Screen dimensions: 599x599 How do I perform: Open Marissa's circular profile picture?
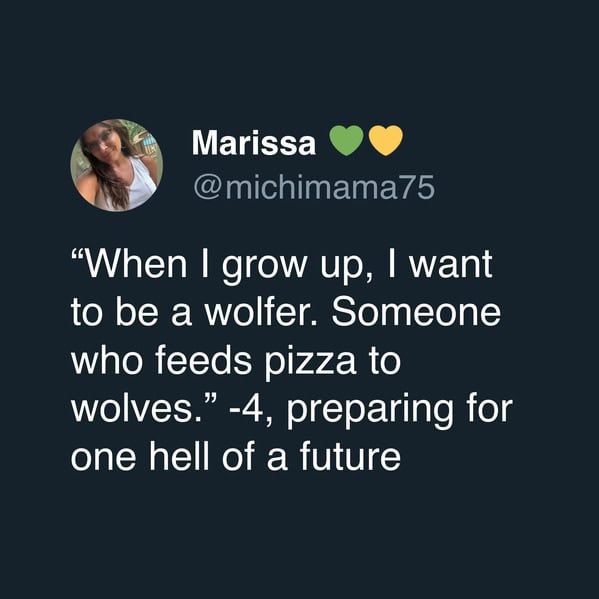(117, 165)
